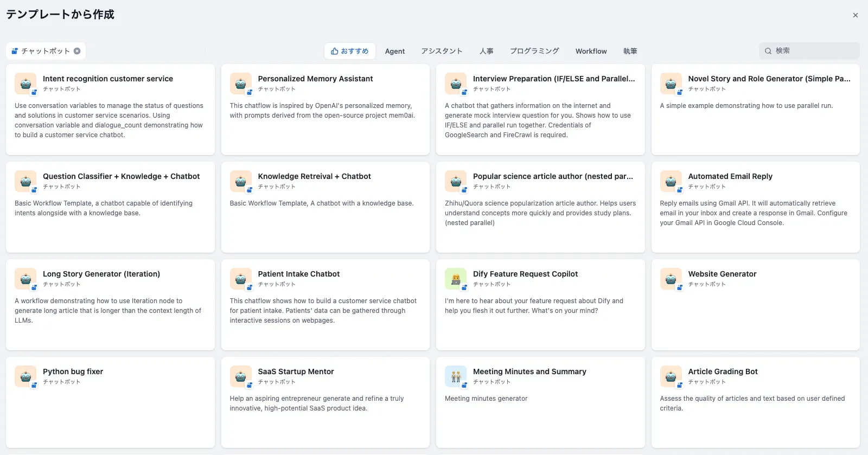Switch to the Agent tab
868x455 pixels.
395,51
